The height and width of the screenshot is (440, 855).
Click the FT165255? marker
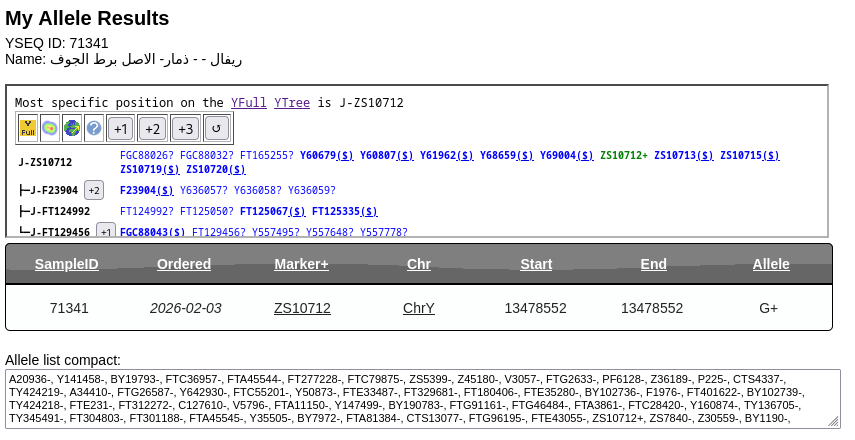coord(267,155)
